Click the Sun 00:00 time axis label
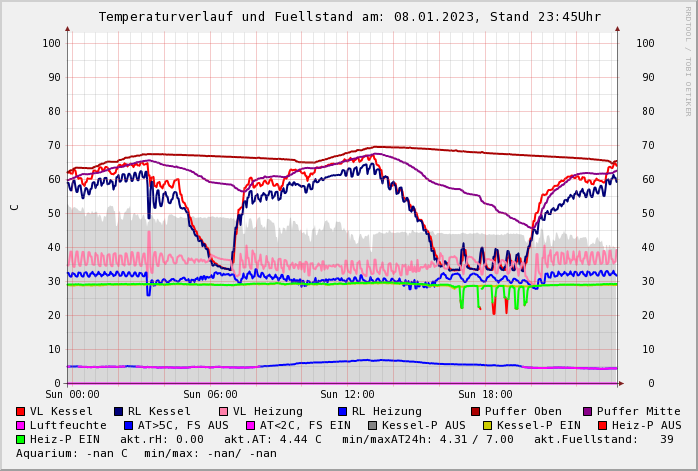The height and width of the screenshot is (471, 698). 72,394
